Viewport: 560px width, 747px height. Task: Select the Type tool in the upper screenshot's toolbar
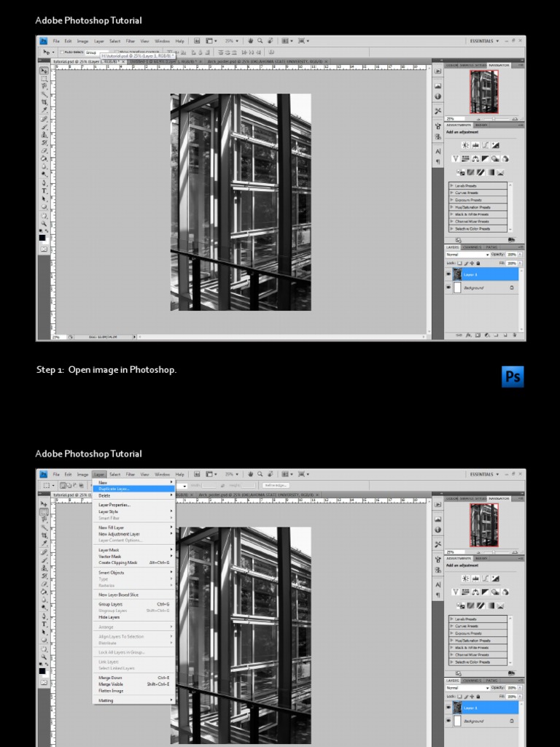pos(44,190)
